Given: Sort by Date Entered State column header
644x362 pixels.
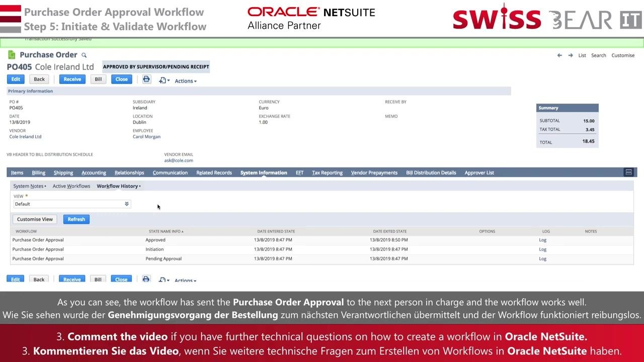Looking at the screenshot, I should point(276,232).
